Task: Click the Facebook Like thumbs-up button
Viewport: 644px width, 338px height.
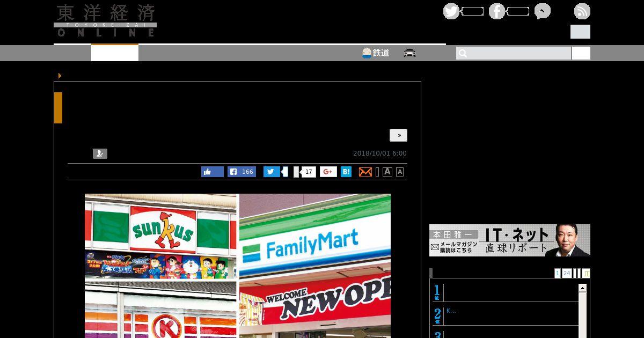Action: [x=213, y=172]
